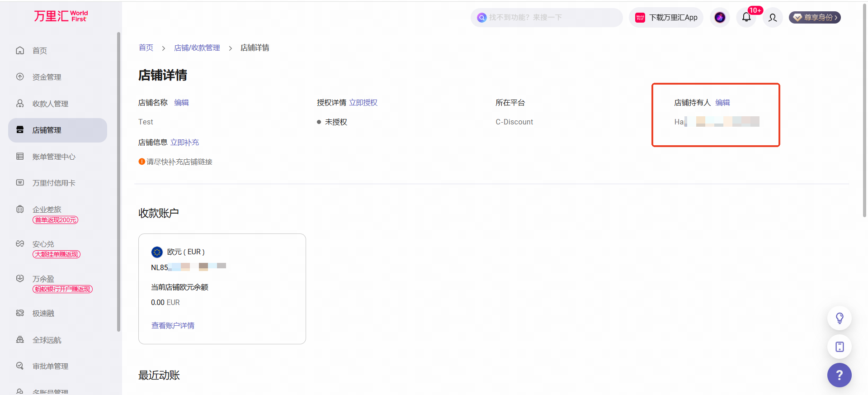This screenshot has width=868, height=395.
Task: Open notifications bell icon
Action: point(746,18)
